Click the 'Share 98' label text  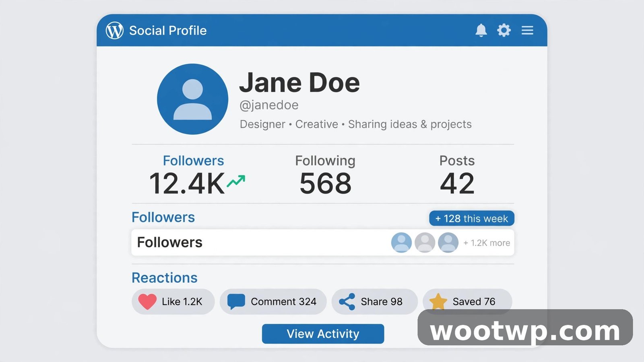tap(382, 302)
